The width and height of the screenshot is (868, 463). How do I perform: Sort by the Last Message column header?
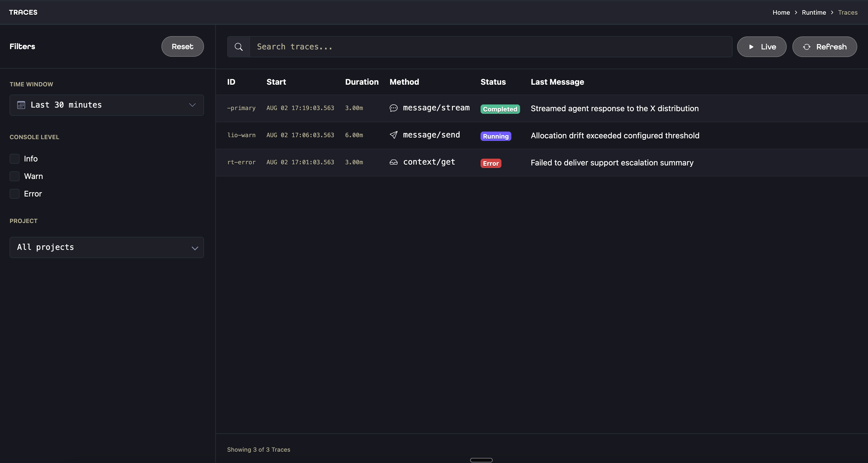[x=557, y=82]
